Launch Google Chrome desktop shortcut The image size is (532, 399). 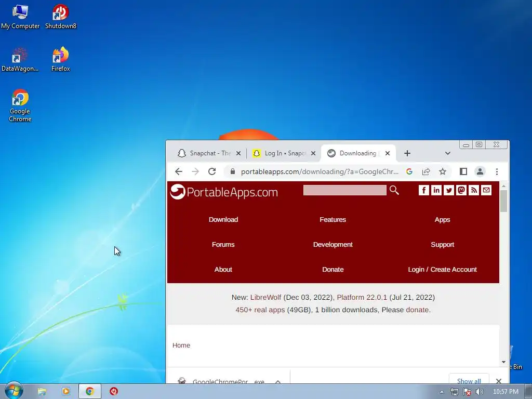20,105
